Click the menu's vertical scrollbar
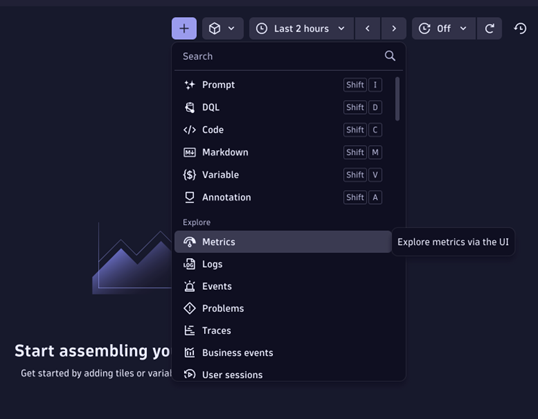 [397, 99]
